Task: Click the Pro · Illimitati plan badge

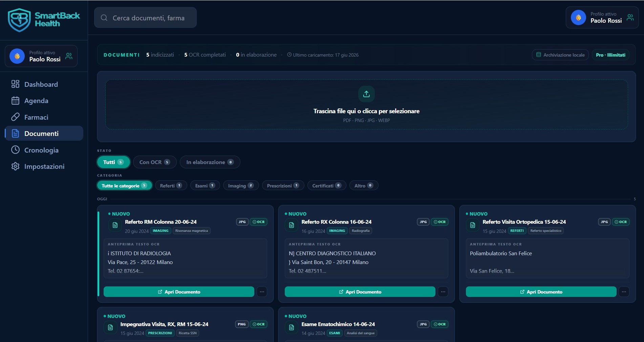Action: 610,55
